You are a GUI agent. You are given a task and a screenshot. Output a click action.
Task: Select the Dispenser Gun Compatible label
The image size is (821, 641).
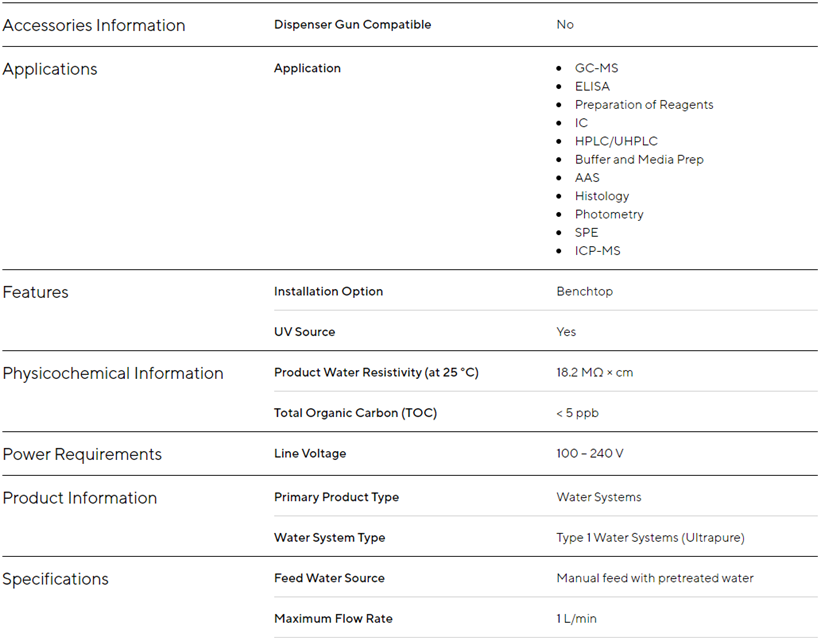pos(352,25)
